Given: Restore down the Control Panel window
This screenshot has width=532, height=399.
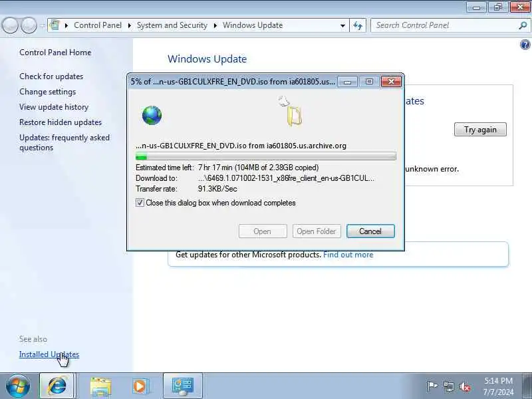Looking at the screenshot, I should pyautogui.click(x=497, y=7).
